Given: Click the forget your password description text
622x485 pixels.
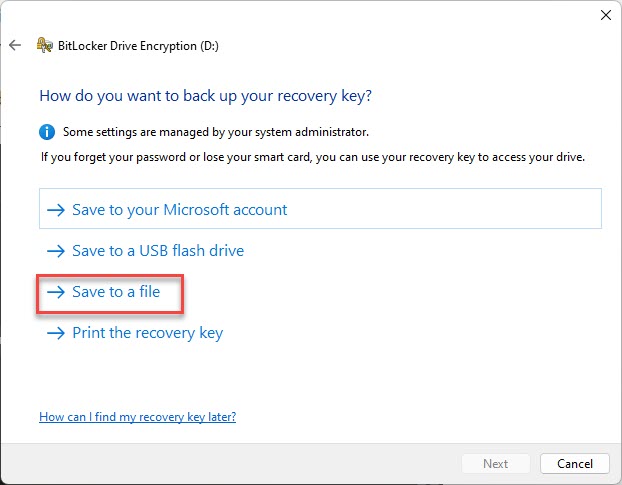Looking at the screenshot, I should (x=313, y=157).
